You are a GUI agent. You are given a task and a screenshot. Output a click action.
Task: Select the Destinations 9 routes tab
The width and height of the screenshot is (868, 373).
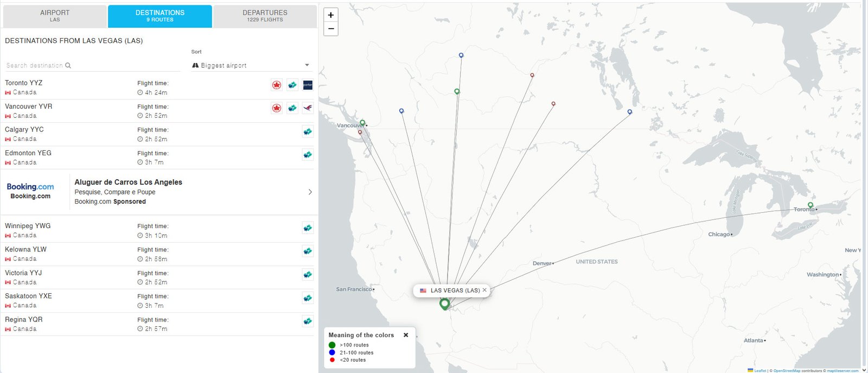(160, 16)
